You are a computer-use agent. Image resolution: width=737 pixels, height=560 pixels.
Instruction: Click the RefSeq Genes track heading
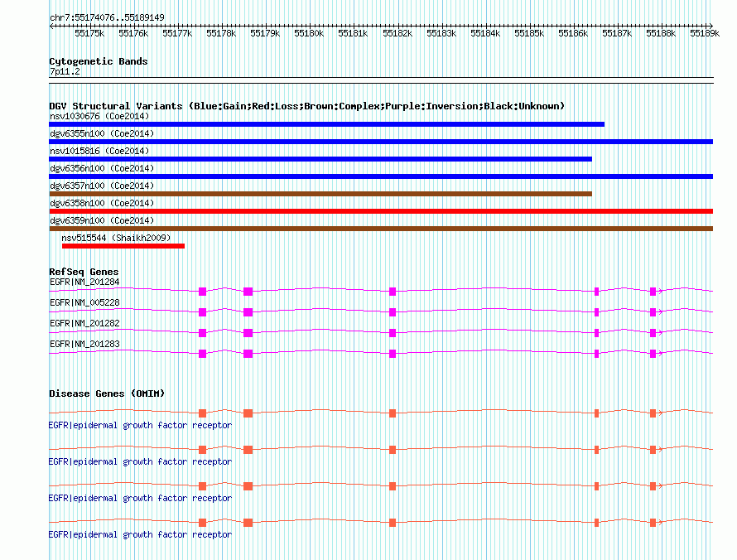(84, 272)
